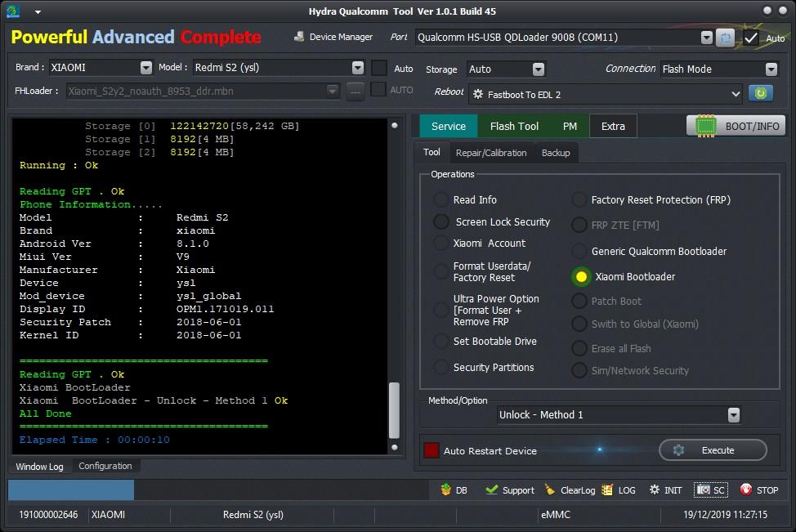Toggle the model Auto checkbox
The image size is (796, 532).
(379, 68)
